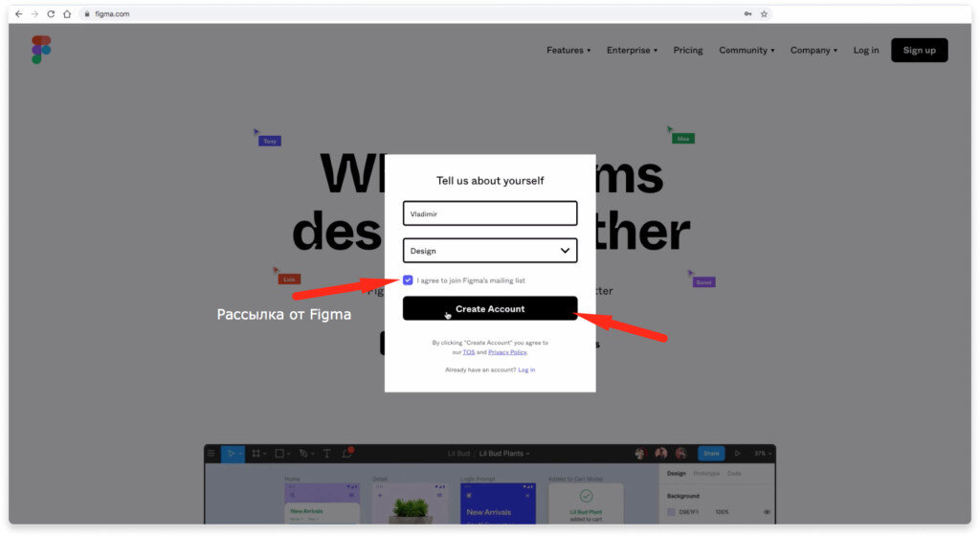Click the Figma logo in the header
This screenshot has width=980, height=537.
41,50
